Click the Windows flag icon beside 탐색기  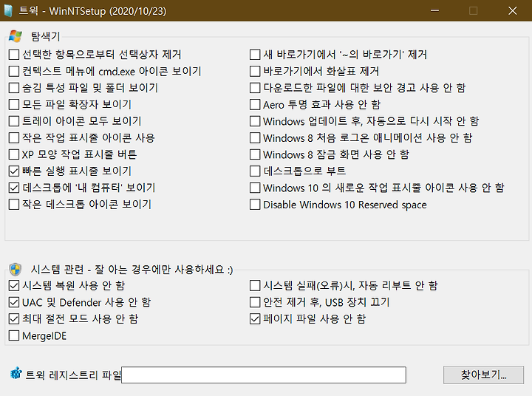pos(16,36)
